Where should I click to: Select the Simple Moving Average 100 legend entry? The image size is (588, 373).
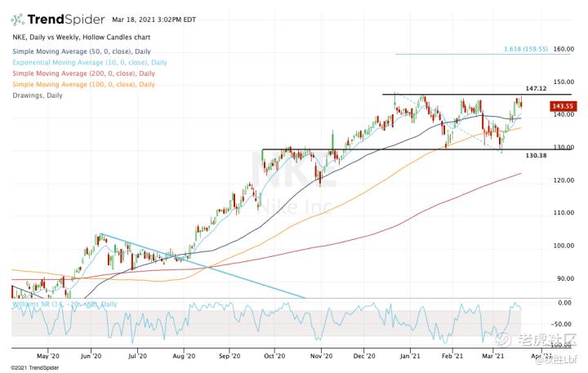(x=83, y=84)
